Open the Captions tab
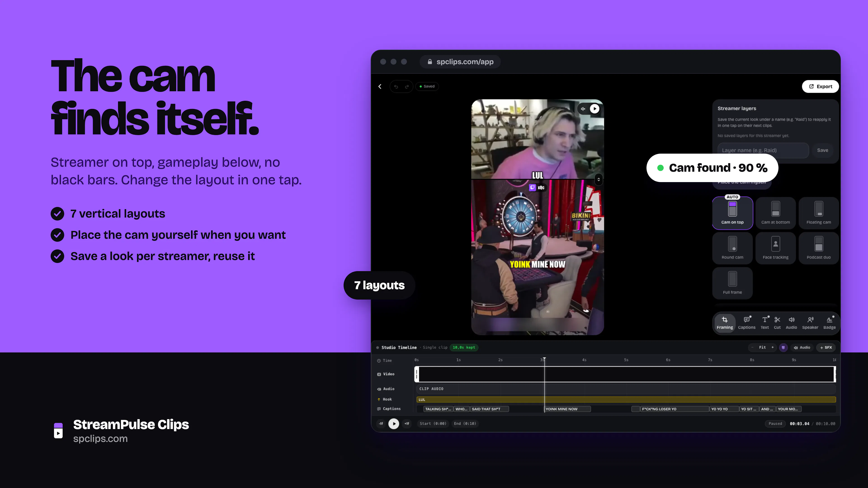The width and height of the screenshot is (868, 488). pyautogui.click(x=747, y=323)
